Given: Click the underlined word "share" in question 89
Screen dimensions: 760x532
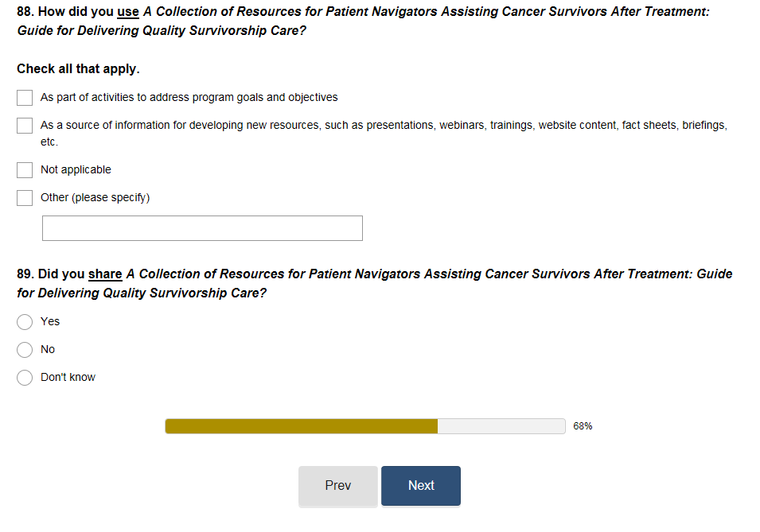Looking at the screenshot, I should pos(105,274).
